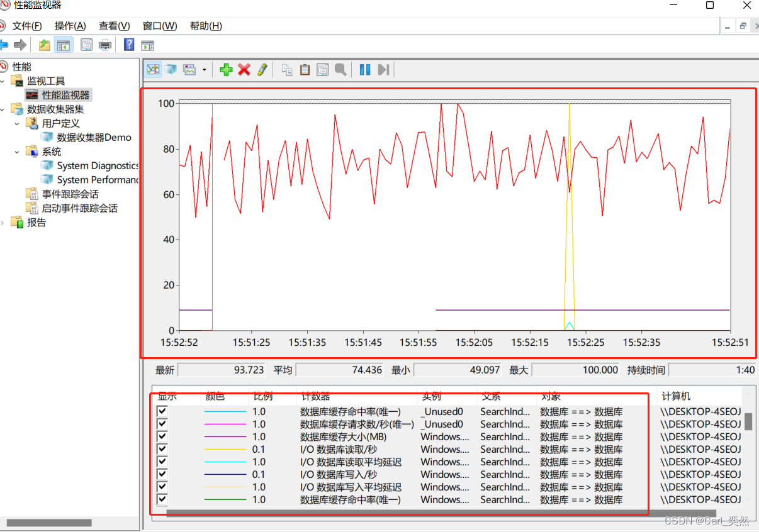Open the 查看(V) menu
This screenshot has height=532, width=759.
point(115,26)
